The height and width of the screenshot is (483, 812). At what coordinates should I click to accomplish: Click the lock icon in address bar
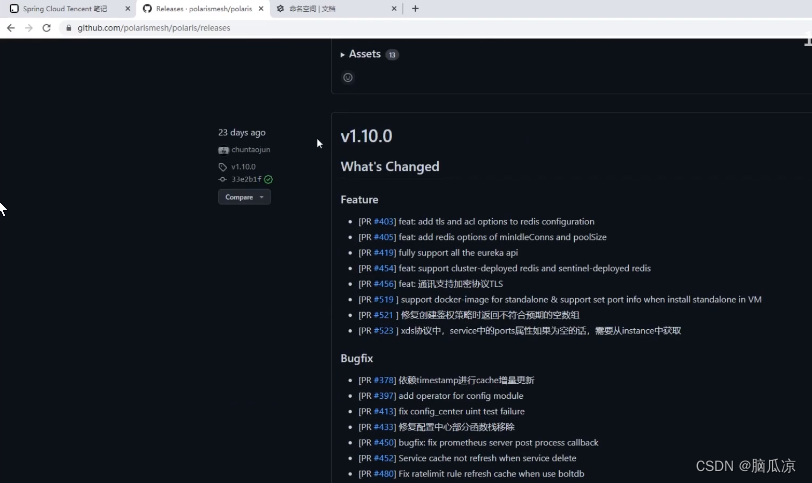pos(68,28)
